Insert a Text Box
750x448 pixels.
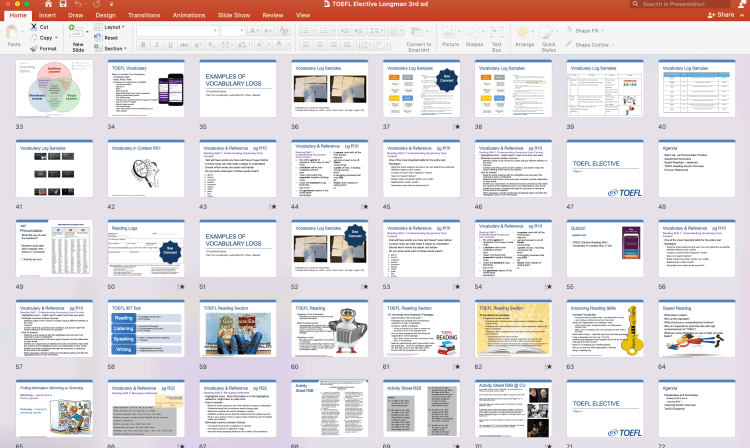click(x=498, y=31)
